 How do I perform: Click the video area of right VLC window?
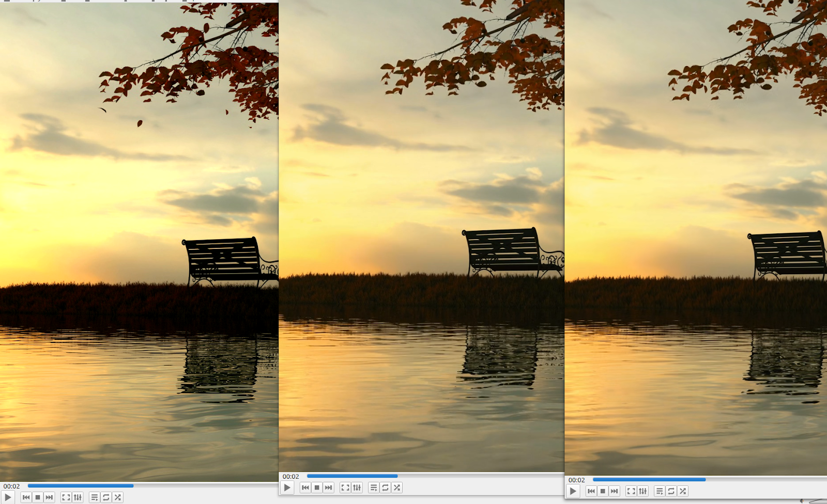coord(696,238)
